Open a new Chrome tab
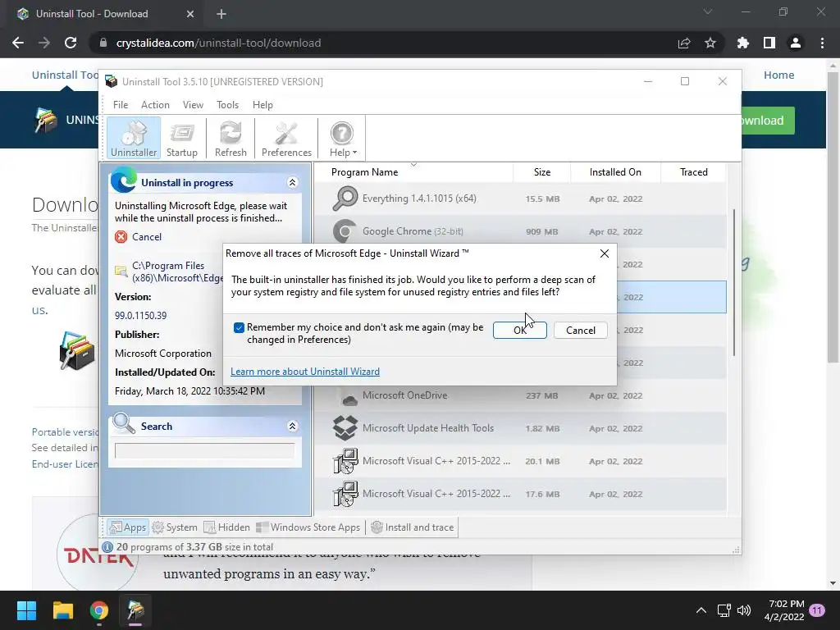Screen dimensions: 840x630 221,14
